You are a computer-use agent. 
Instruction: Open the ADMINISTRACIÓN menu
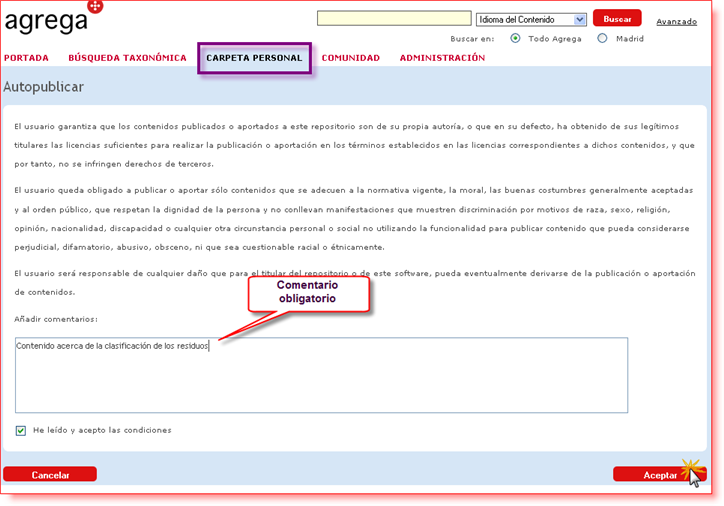click(442, 58)
